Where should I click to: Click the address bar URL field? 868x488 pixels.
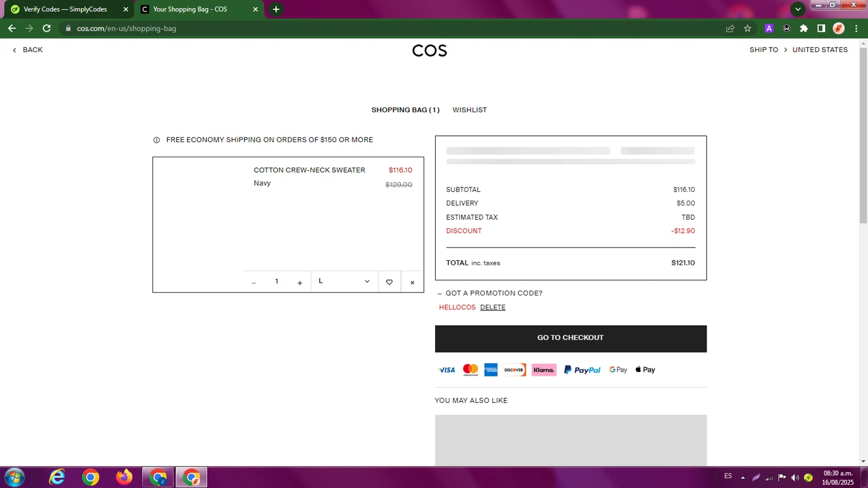[393, 28]
